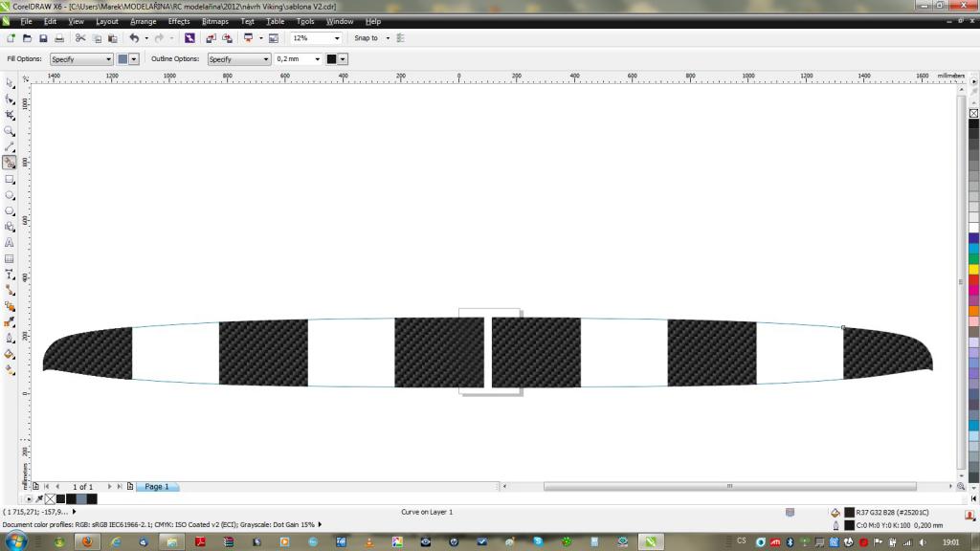Choose the Rectangle tool
980x551 pixels.
click(10, 179)
